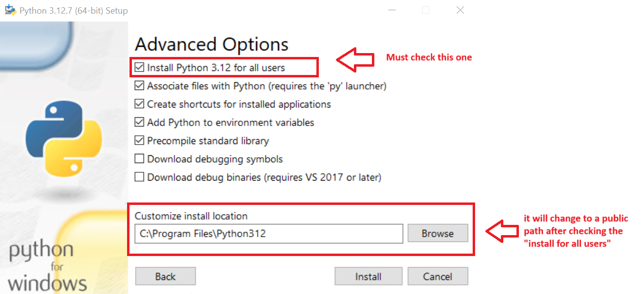Screen dimensions: 644x294
Task: Disable Add Python to environment variables
Action: (x=139, y=122)
